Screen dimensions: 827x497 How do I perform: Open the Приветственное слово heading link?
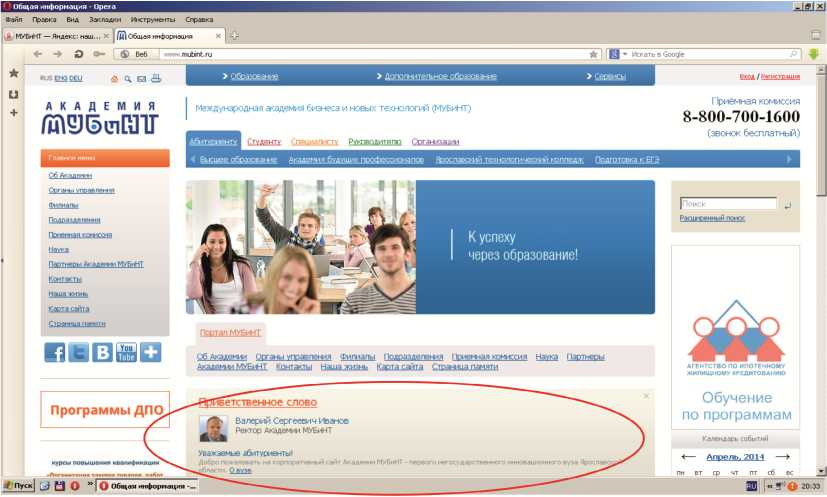257,402
